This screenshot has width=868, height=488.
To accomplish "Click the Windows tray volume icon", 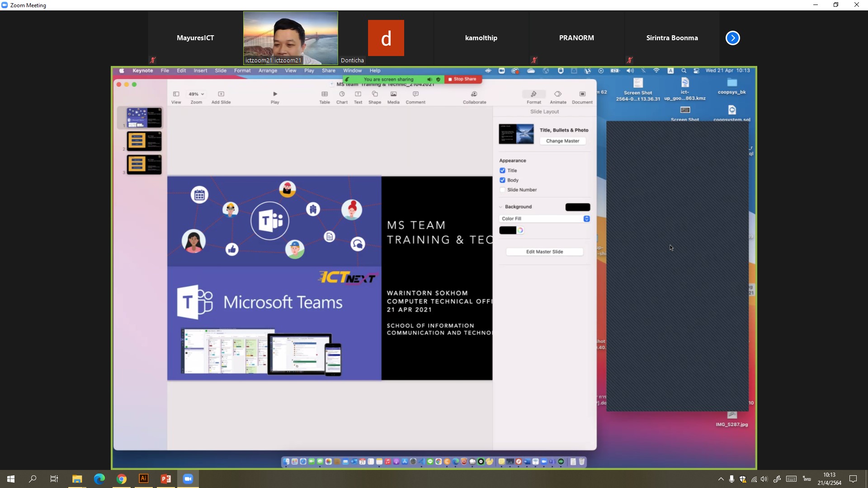I will coord(764,479).
